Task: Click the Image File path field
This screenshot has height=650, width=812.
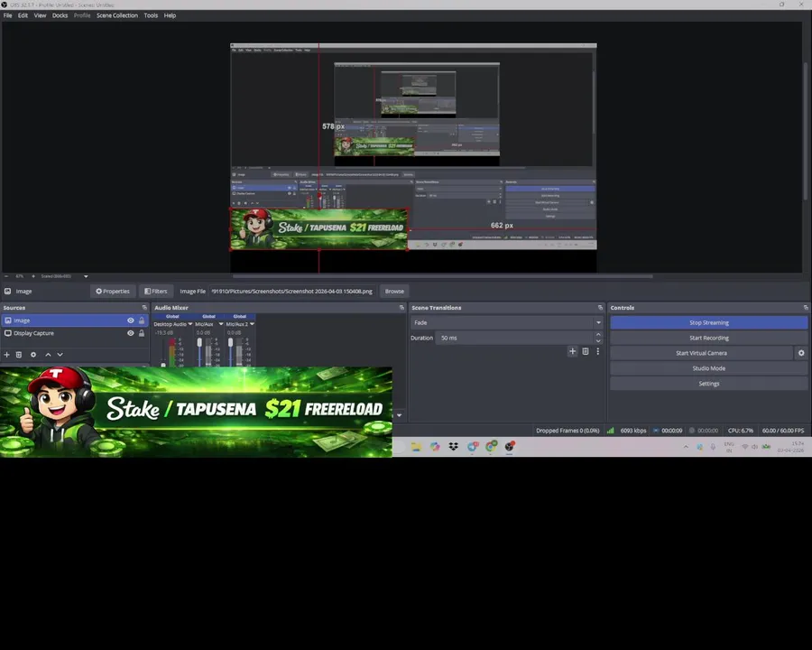Action: 292,292
